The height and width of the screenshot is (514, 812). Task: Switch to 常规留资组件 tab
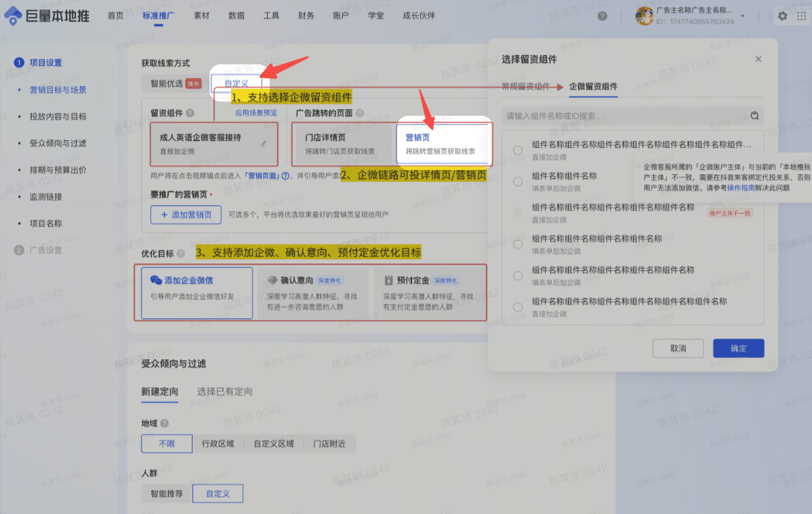click(525, 87)
